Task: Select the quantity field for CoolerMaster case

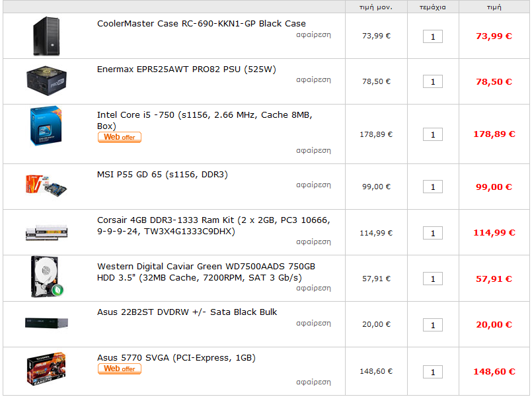Action: (x=433, y=36)
